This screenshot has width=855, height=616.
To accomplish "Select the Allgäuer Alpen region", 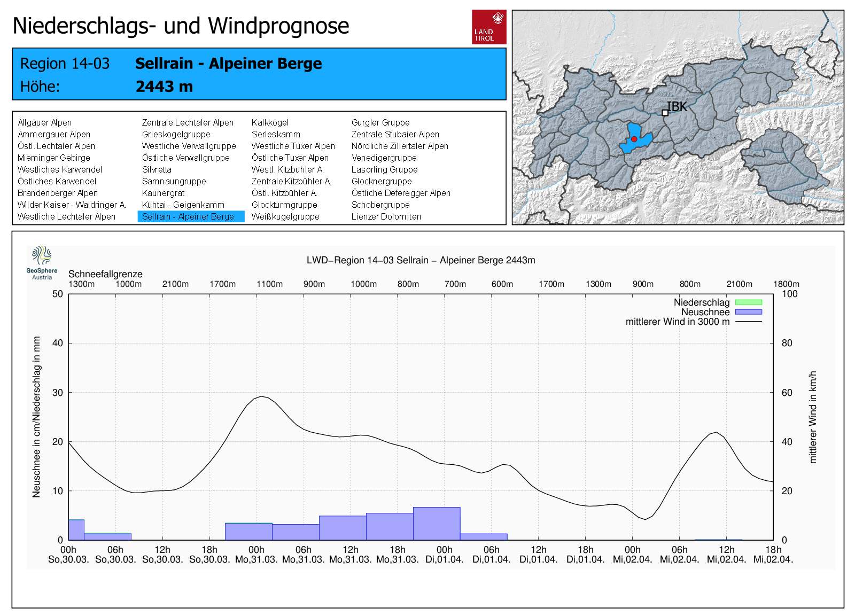I will point(44,122).
